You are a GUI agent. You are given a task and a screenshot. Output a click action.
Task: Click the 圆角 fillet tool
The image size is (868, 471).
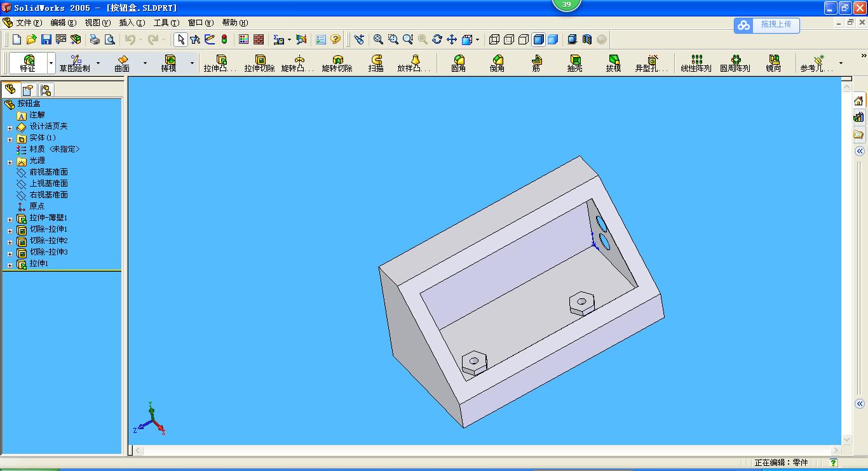click(458, 63)
